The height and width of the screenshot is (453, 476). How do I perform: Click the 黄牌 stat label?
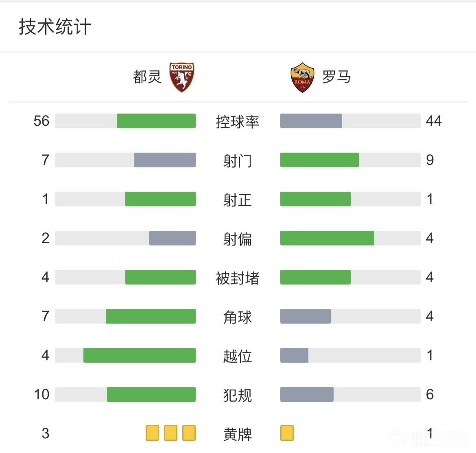point(238,434)
